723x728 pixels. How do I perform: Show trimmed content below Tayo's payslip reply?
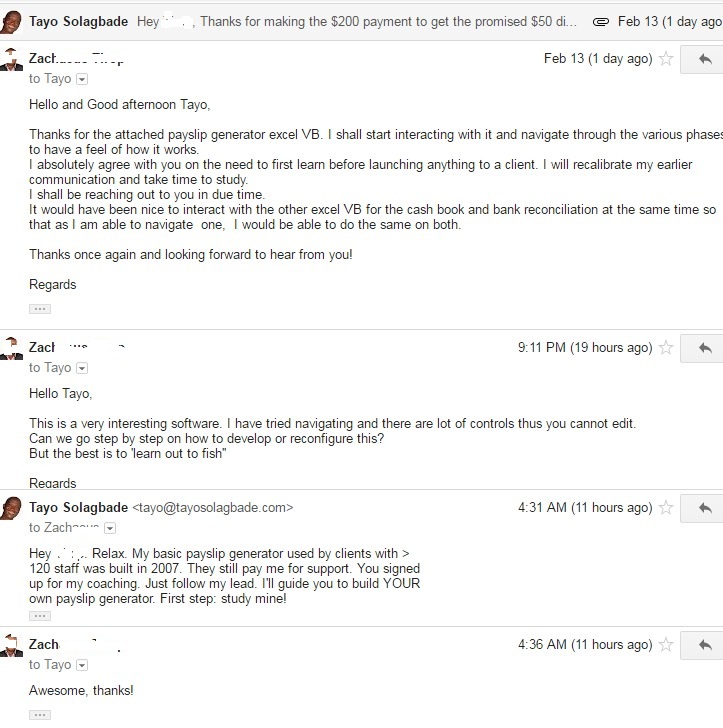(x=40, y=616)
